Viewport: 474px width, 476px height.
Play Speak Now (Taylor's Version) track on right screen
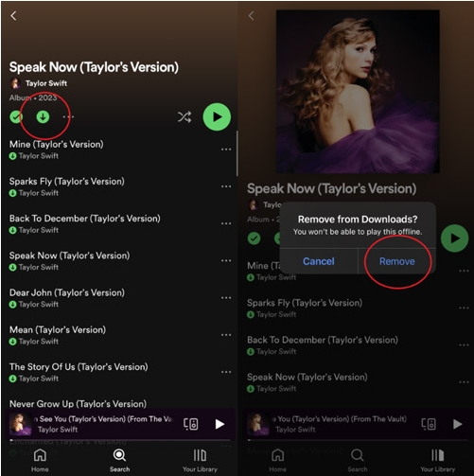click(307, 377)
